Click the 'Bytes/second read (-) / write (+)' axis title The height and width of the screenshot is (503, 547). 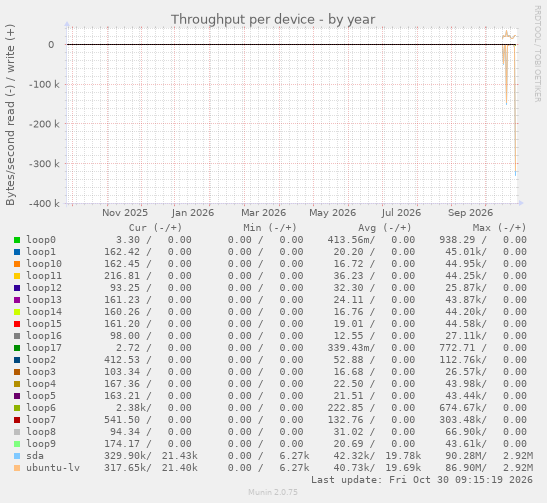point(10,115)
